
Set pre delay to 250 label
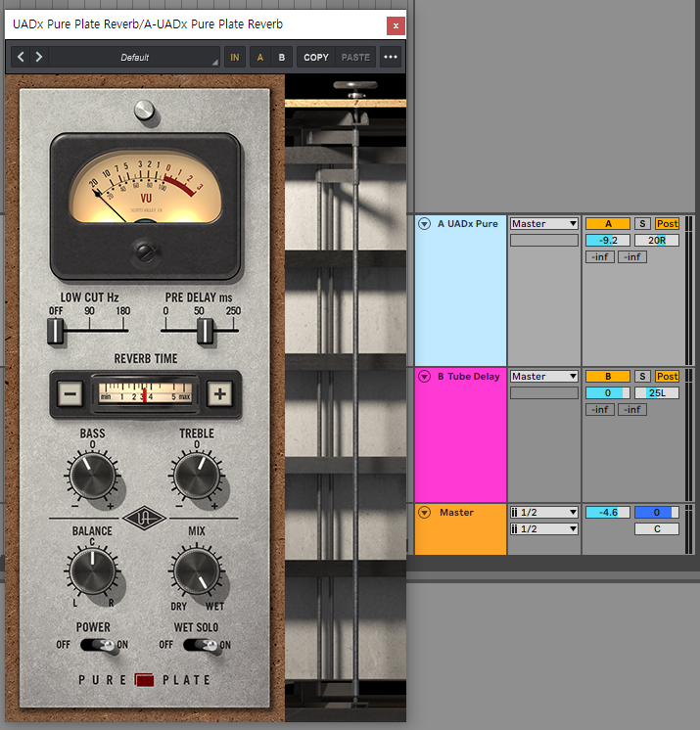pyautogui.click(x=233, y=311)
